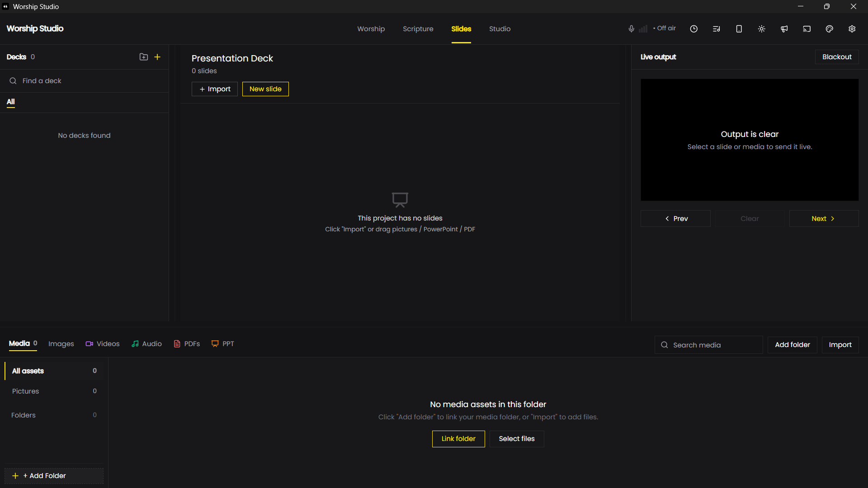Select All assets in media sidebar

point(54,371)
